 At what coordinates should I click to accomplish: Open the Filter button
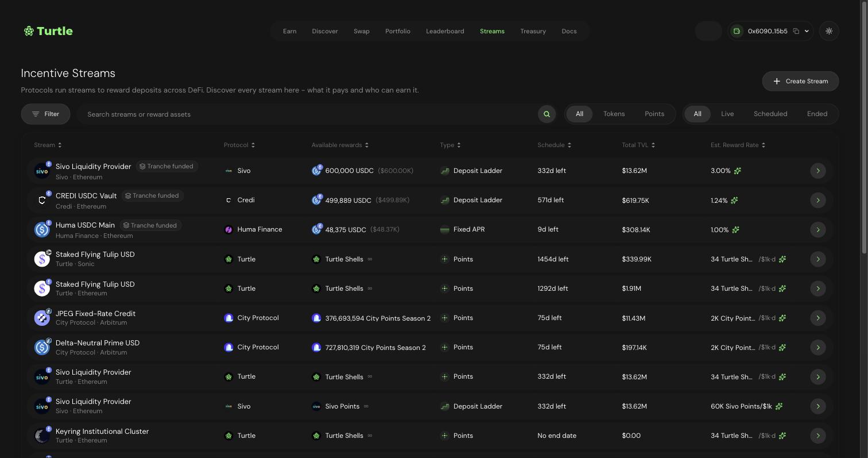point(45,114)
